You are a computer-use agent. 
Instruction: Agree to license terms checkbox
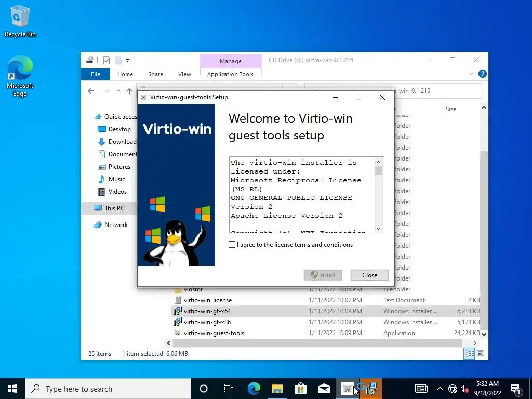[x=232, y=245]
